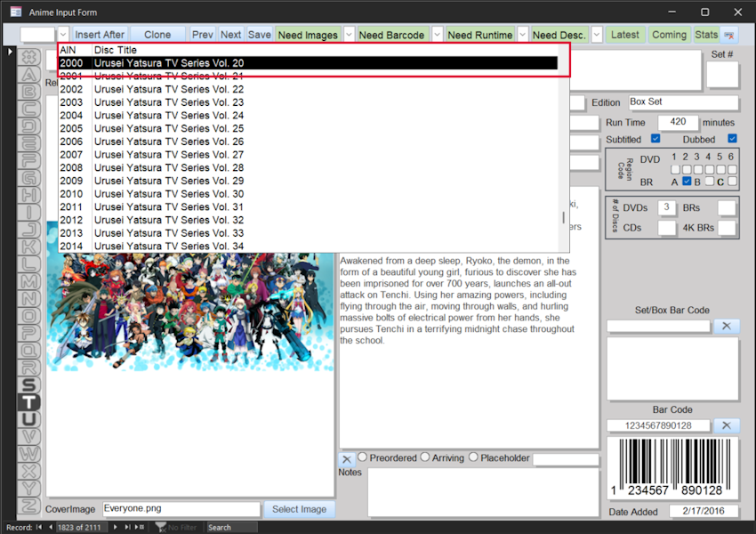Click the dropdown list scrollbar thumb
Viewport: 756px width, 534px height.
tap(564, 217)
